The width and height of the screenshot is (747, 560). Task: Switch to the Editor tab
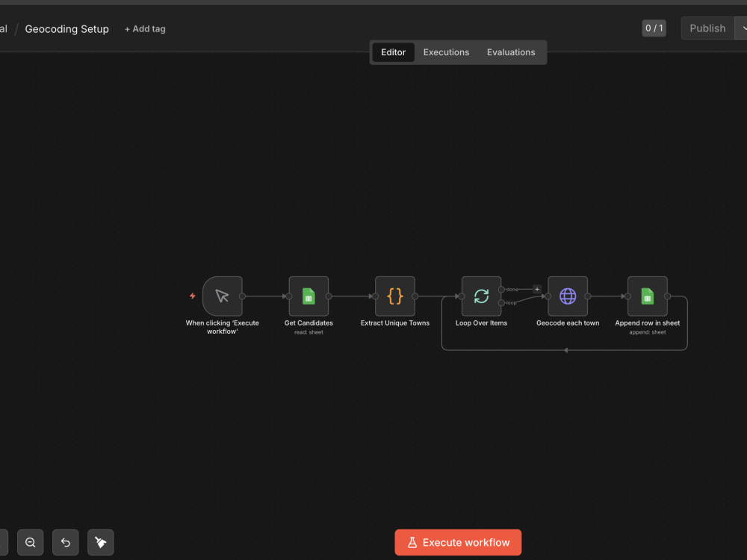pyautogui.click(x=393, y=52)
